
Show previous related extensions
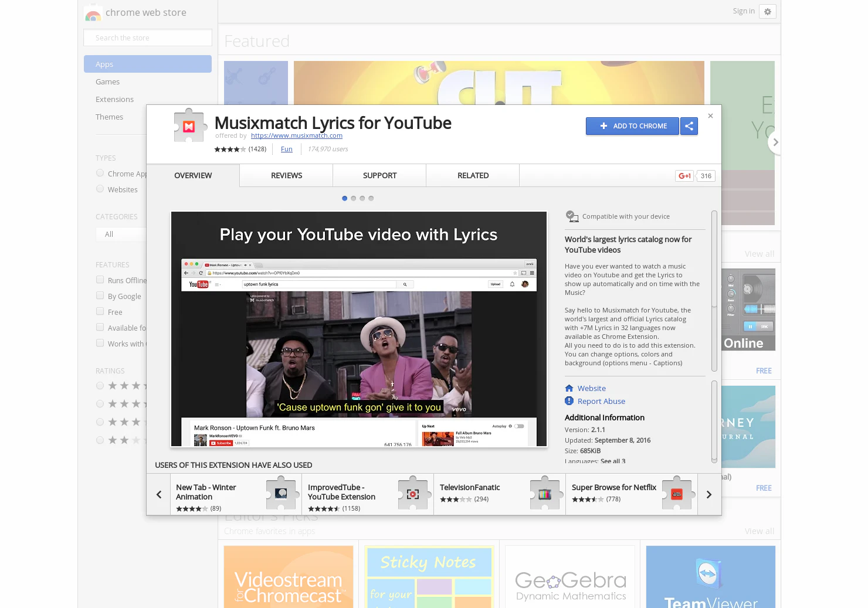[158, 494]
